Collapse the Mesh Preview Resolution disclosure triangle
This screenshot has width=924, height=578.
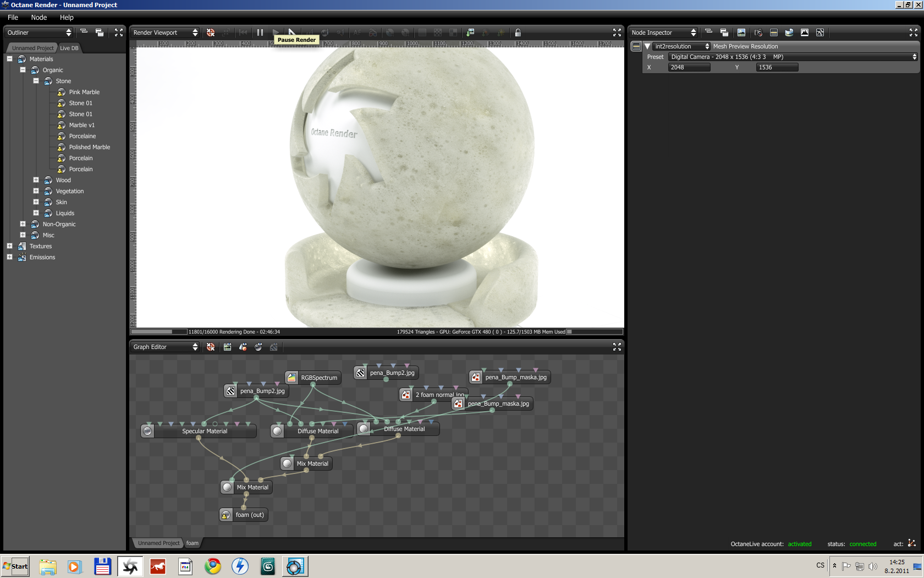647,46
